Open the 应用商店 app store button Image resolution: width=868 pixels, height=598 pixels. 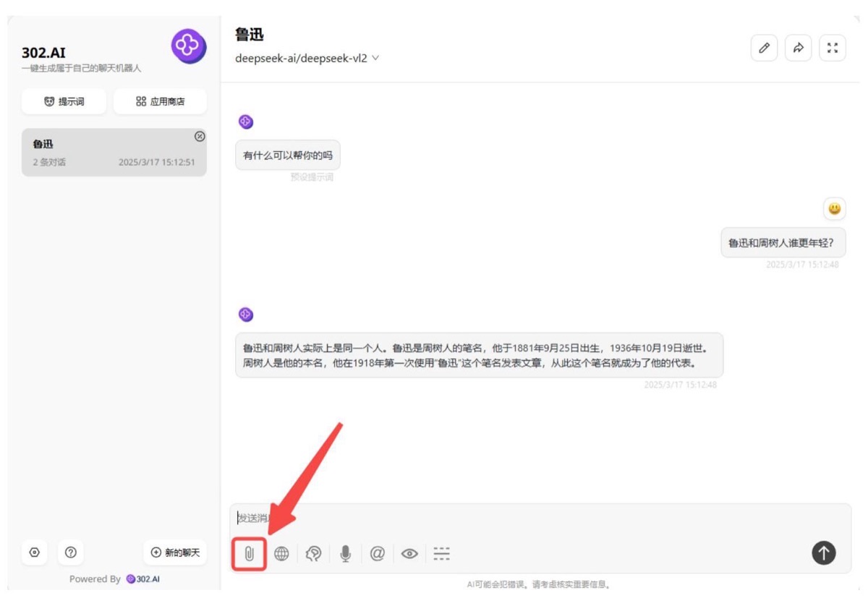pyautogui.click(x=160, y=102)
